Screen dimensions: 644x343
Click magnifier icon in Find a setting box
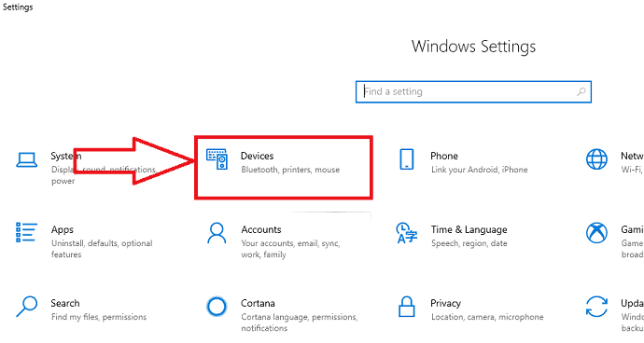click(x=581, y=91)
